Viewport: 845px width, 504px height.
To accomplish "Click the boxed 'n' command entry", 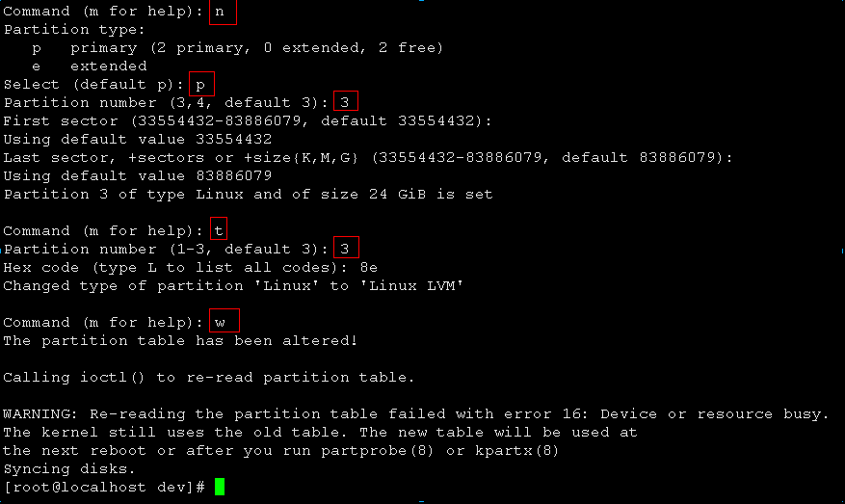I will point(223,12).
